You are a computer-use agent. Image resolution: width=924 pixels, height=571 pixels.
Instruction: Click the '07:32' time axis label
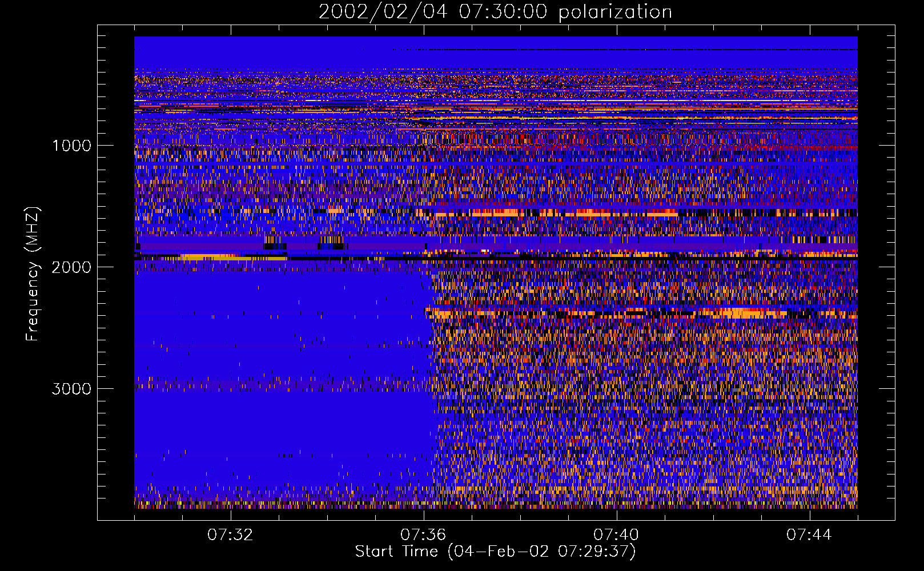[230, 535]
